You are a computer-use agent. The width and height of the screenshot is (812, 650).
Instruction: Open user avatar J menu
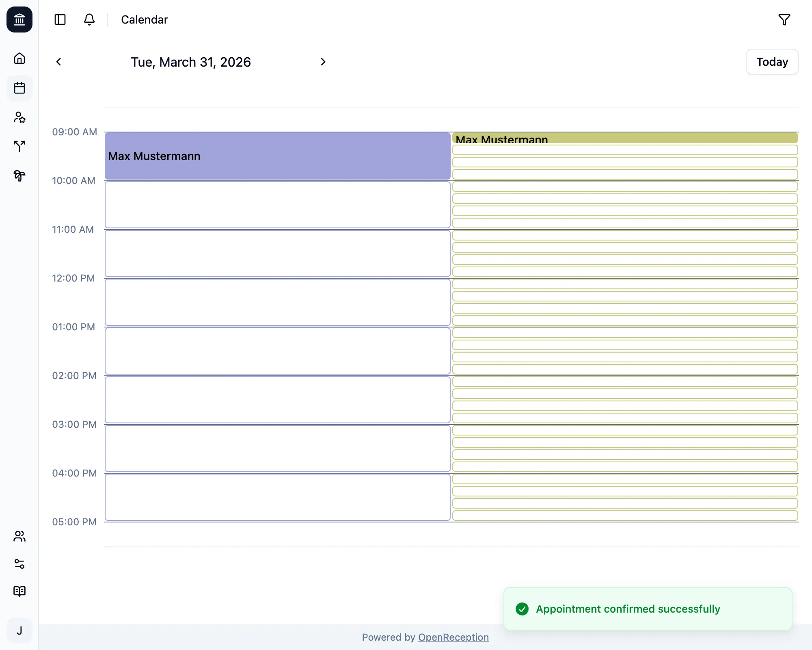pyautogui.click(x=19, y=630)
